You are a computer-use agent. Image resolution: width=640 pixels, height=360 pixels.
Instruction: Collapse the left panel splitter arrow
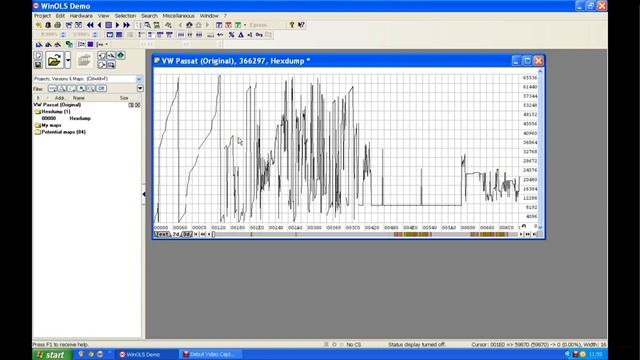(x=144, y=194)
